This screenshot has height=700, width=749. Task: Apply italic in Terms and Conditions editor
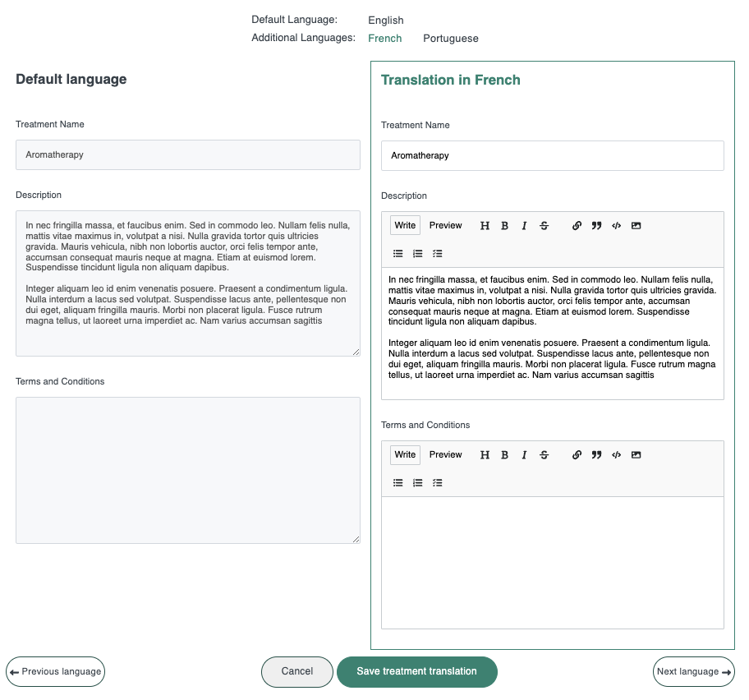(x=524, y=455)
